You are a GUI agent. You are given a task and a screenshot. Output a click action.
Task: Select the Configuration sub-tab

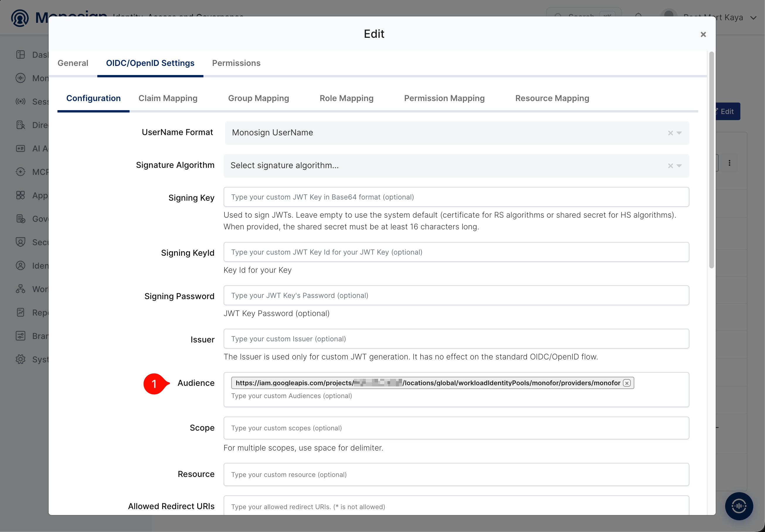point(93,98)
